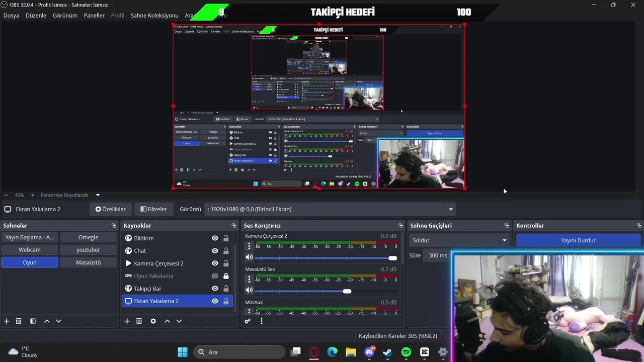The image size is (644, 362).
Task: Move selected scene down
Action: [x=58, y=321]
